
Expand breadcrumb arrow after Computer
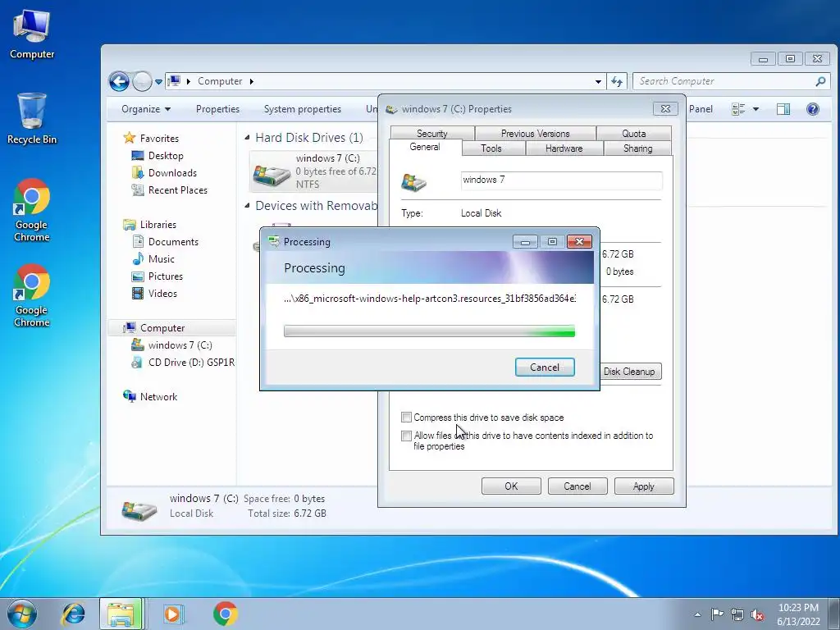251,81
